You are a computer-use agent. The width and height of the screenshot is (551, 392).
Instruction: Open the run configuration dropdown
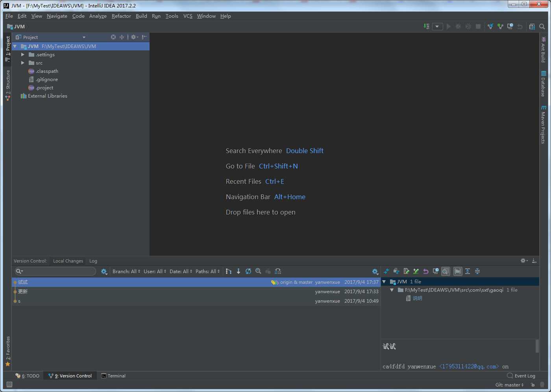pos(437,26)
